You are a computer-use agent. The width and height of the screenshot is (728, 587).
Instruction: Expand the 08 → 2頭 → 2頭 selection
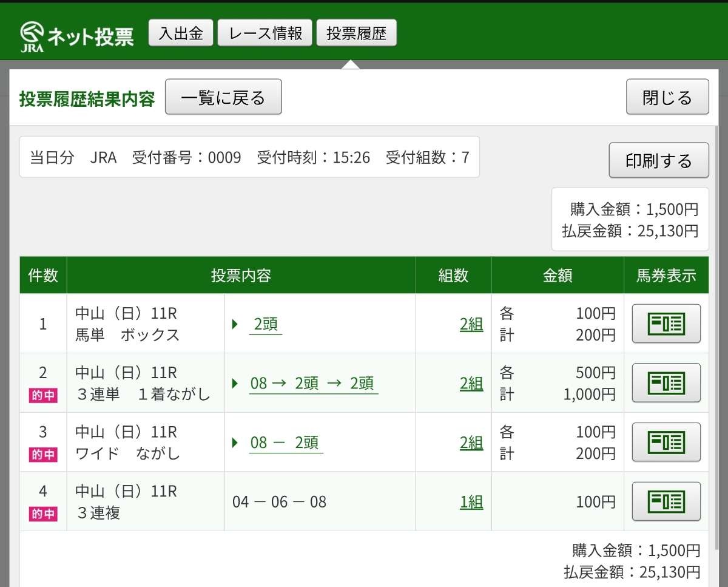coord(312,384)
